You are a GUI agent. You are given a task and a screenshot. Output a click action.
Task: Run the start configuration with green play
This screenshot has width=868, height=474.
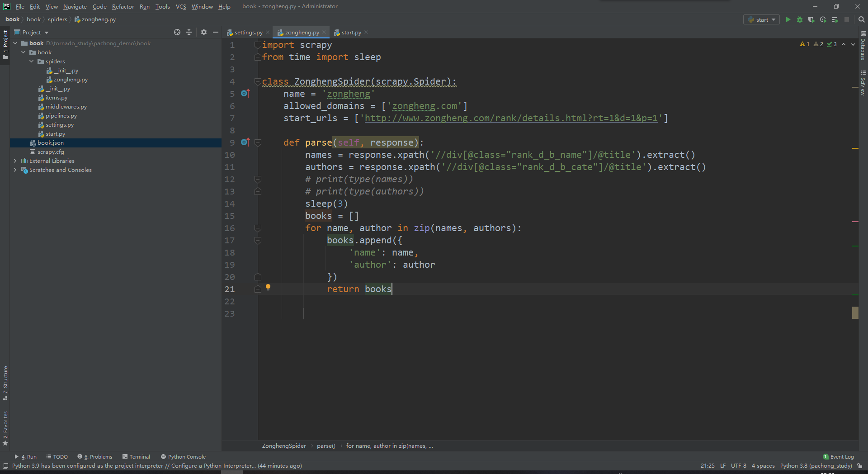click(x=788, y=19)
